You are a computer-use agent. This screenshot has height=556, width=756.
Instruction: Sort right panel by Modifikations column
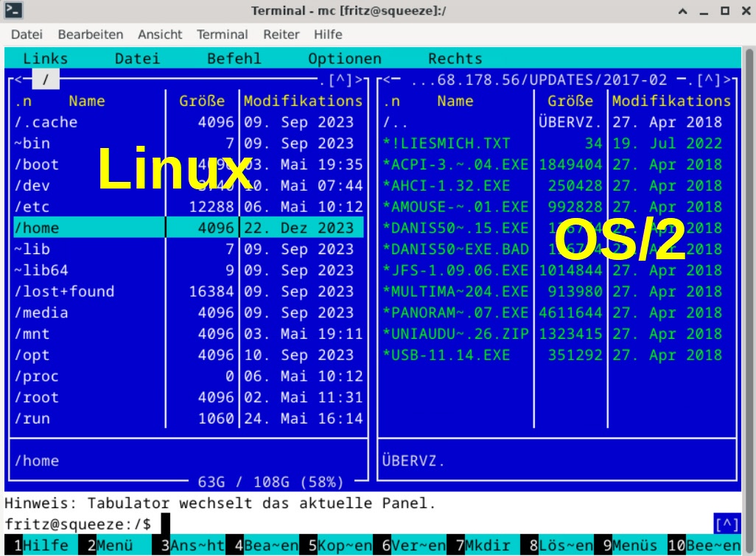click(x=671, y=101)
